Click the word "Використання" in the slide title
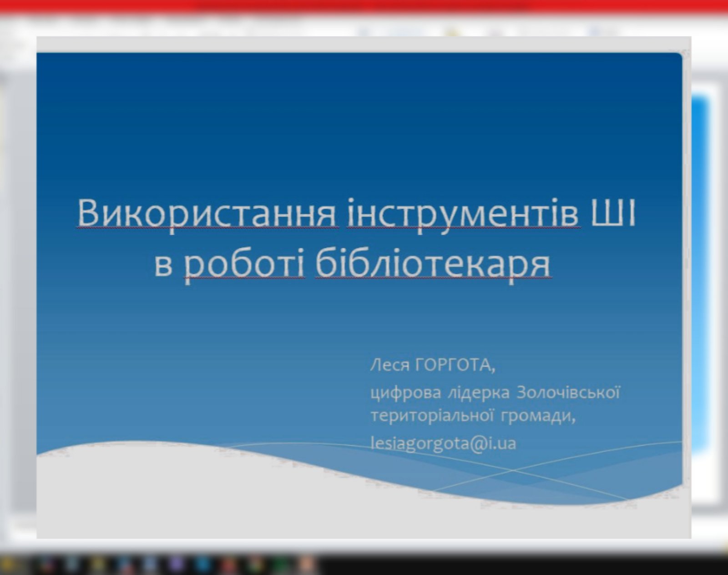This screenshot has width=728, height=575. point(207,213)
